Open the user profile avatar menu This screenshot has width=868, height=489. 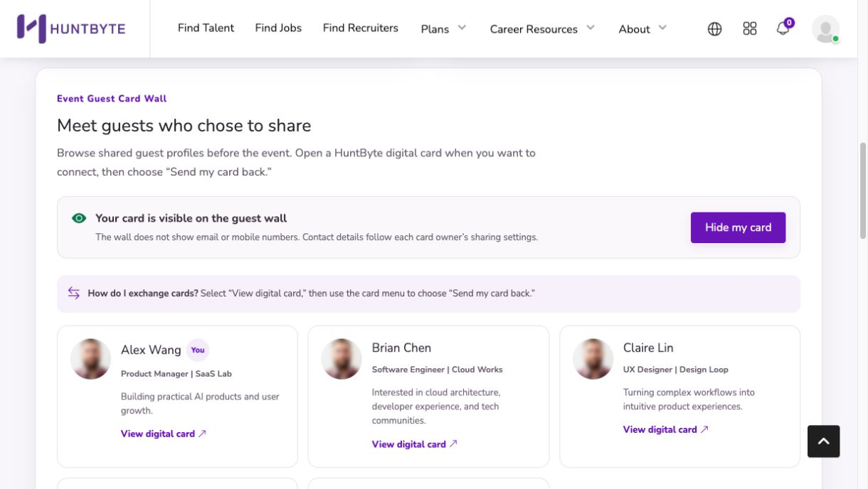(x=825, y=28)
